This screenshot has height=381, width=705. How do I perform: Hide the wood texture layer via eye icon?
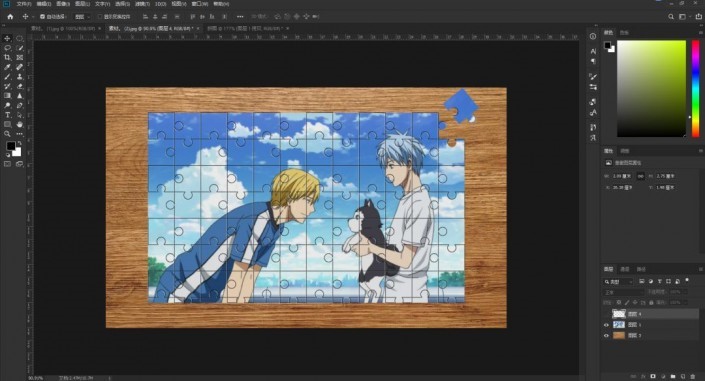coord(606,336)
